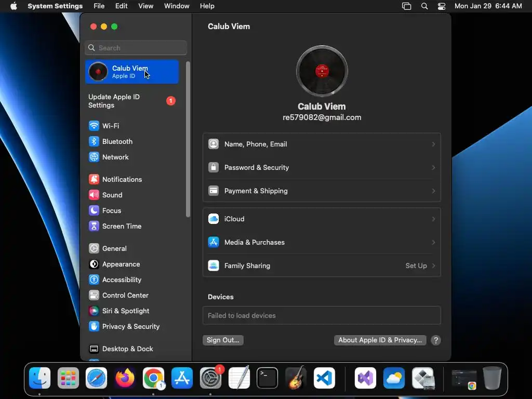This screenshot has height=399, width=532.
Task: Open Siri & Spotlight icon
Action: pyautogui.click(x=94, y=311)
